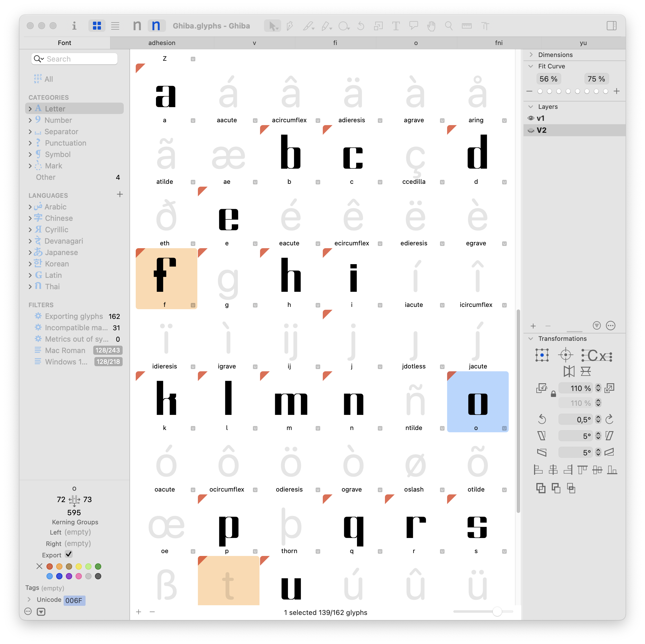Toggle the right sidebar panel
The height and width of the screenshot is (644, 645).
pyautogui.click(x=611, y=26)
